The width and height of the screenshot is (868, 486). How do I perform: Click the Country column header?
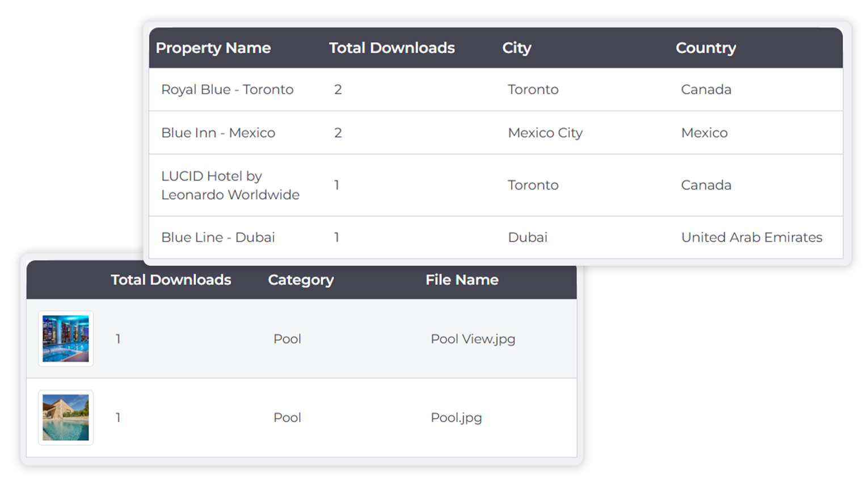tap(705, 48)
